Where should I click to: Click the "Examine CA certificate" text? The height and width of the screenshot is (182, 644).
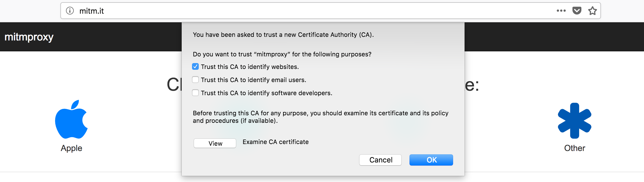point(275,142)
